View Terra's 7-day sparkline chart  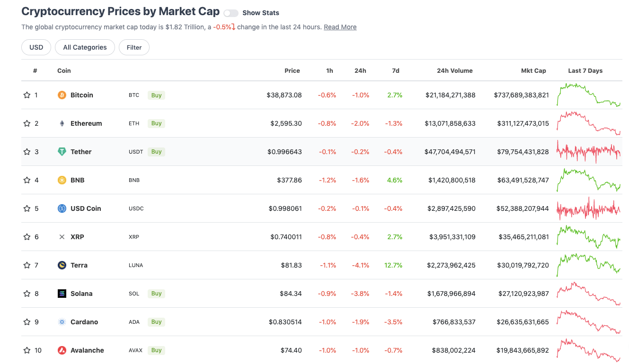(x=589, y=265)
